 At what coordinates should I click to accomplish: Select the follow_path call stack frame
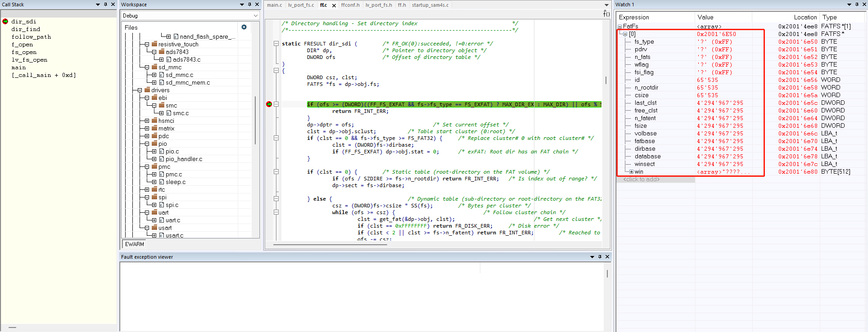tap(31, 37)
